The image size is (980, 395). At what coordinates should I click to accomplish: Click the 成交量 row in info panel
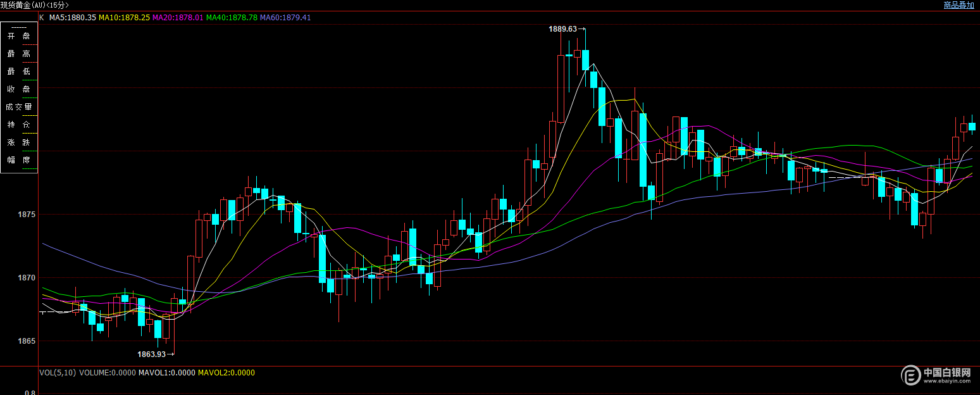[19, 107]
